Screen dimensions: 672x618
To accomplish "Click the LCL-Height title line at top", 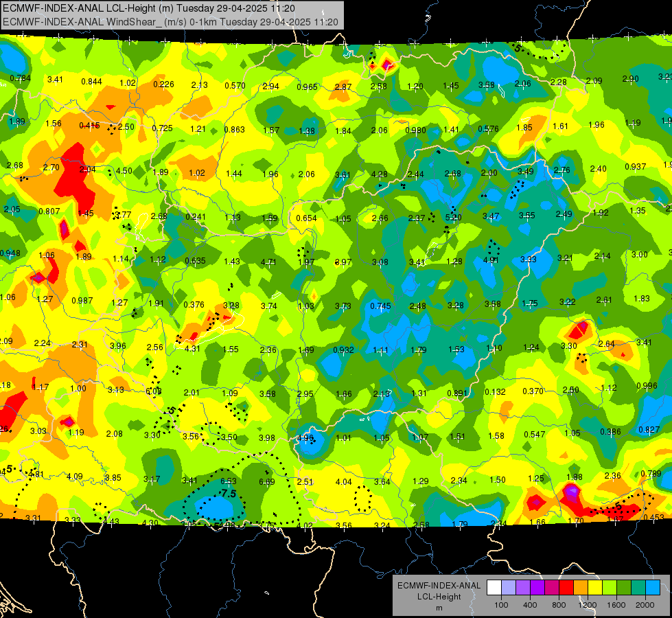I will click(x=148, y=8).
